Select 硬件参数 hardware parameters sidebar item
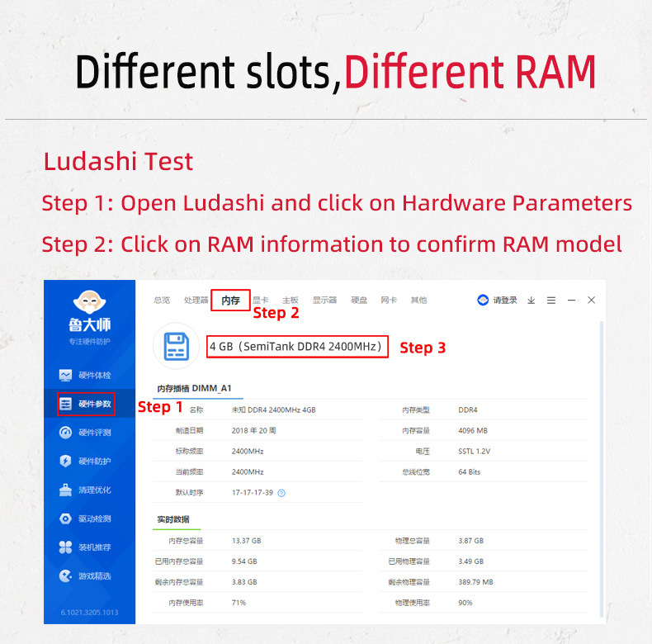This screenshot has height=644, width=652. click(x=86, y=404)
